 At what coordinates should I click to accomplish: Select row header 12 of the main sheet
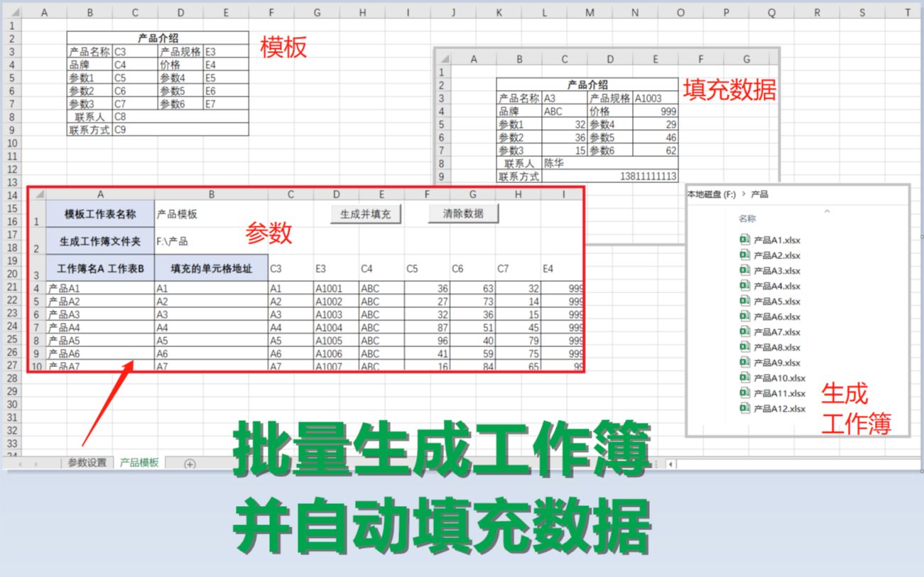click(x=11, y=169)
